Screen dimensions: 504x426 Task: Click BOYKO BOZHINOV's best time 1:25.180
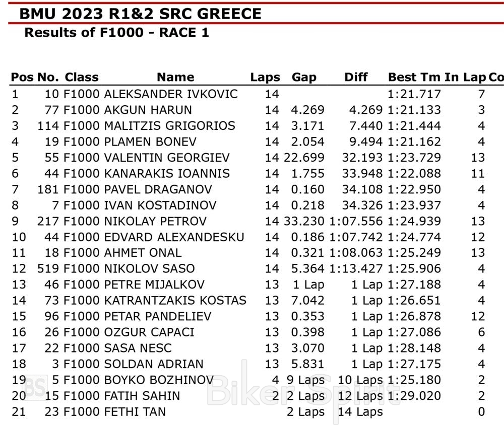(414, 380)
